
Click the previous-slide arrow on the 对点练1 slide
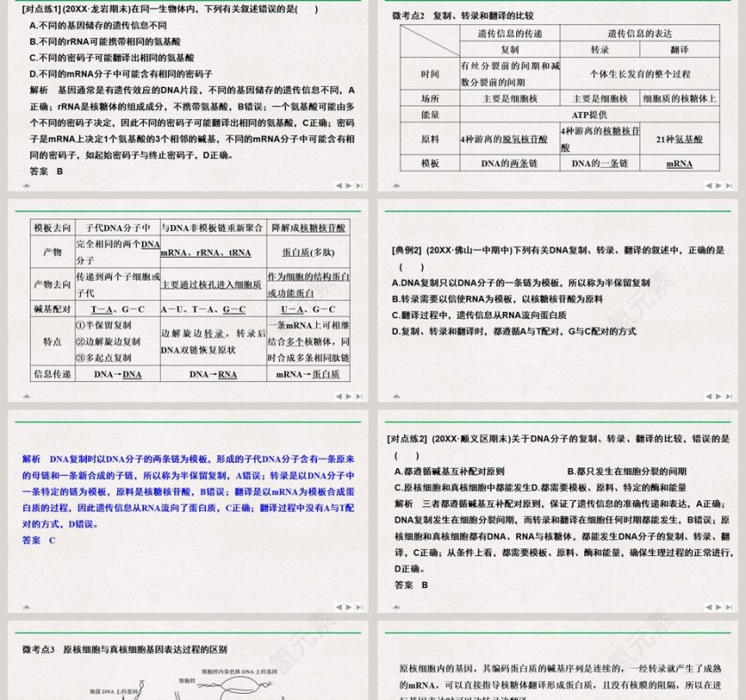click(338, 186)
